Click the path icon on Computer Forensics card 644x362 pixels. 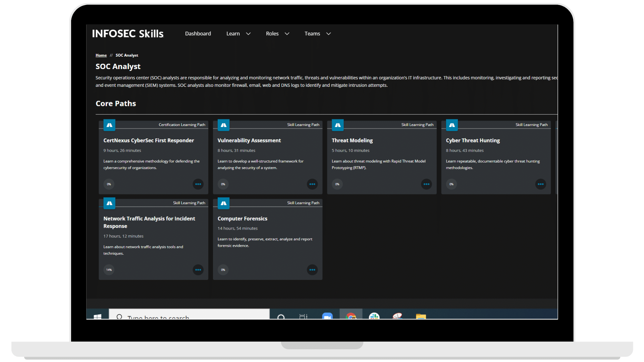223,203
